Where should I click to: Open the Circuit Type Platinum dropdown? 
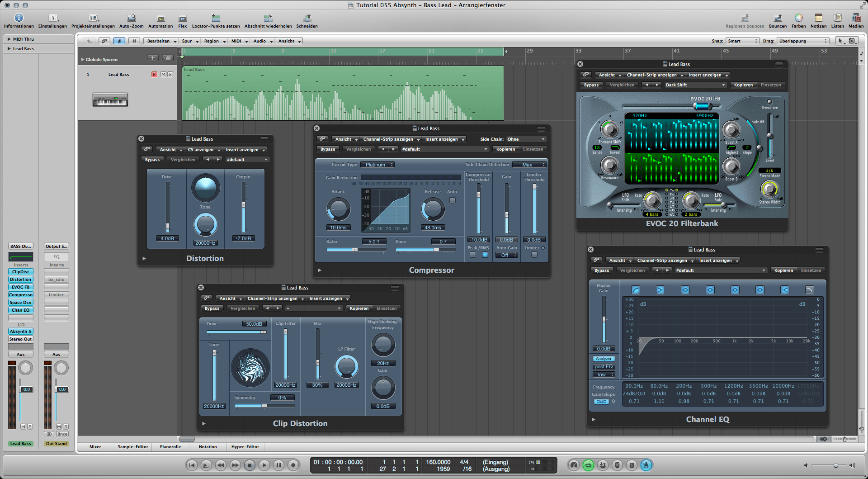[377, 165]
